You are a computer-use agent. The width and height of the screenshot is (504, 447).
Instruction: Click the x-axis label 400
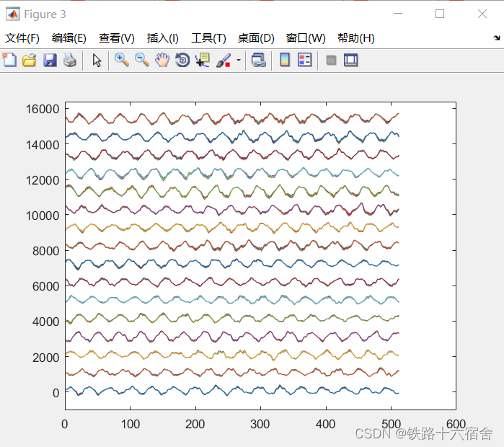pyautogui.click(x=325, y=424)
